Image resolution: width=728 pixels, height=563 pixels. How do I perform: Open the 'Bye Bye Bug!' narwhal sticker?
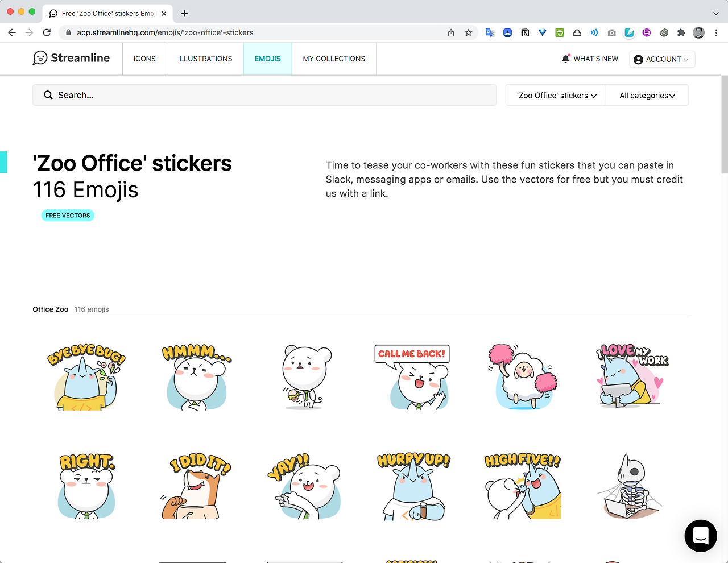86,377
